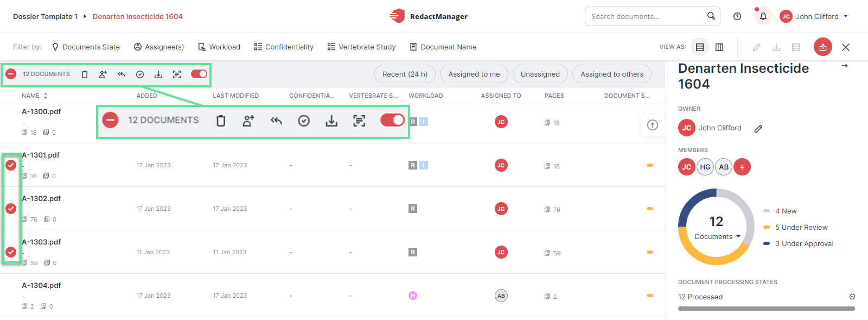Delete selected documents with the trash icon
This screenshot has width=868, height=320.
tap(85, 74)
